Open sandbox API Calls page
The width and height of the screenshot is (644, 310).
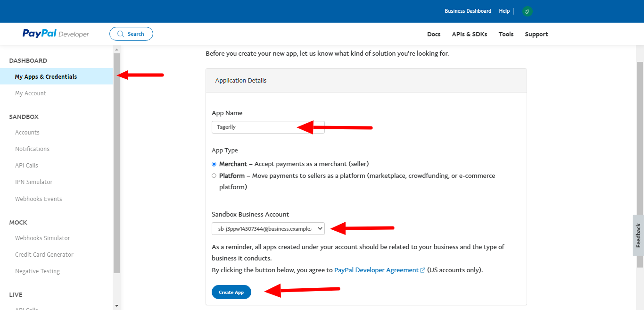[26, 166]
